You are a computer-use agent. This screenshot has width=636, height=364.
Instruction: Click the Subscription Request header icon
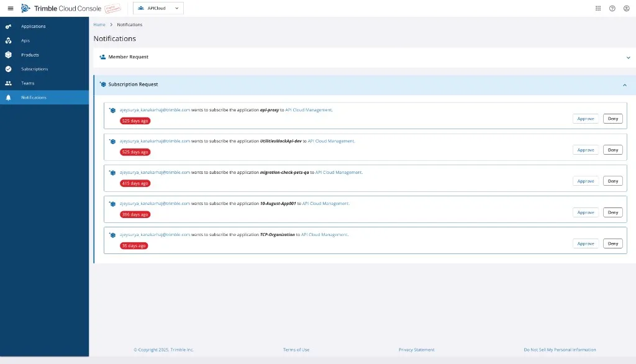[x=102, y=84]
